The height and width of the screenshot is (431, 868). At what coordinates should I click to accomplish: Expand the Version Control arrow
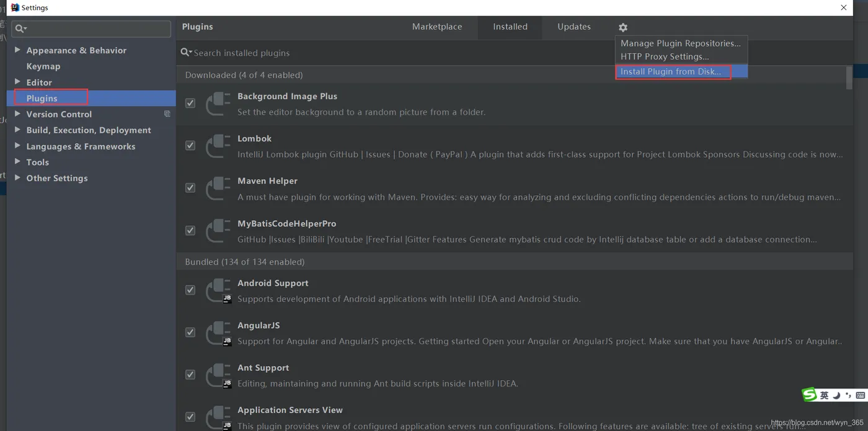(17, 113)
